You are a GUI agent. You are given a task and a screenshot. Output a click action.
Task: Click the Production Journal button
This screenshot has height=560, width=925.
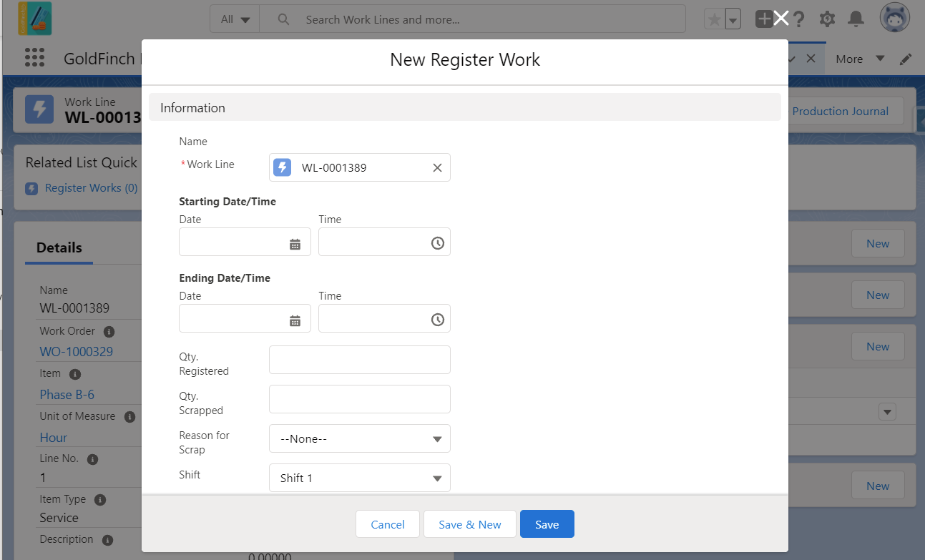(840, 112)
